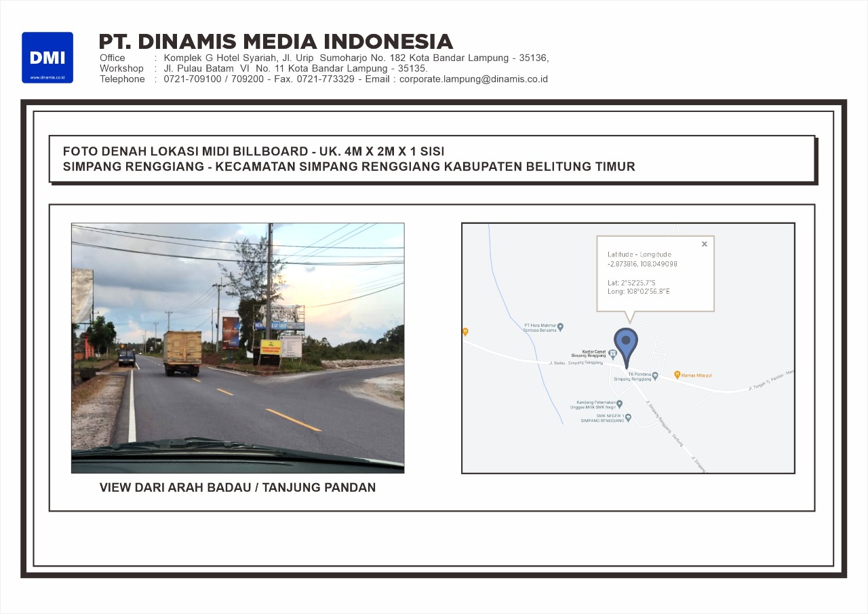Click the 'Long: 108°02'56.8"E' line

pos(639,292)
